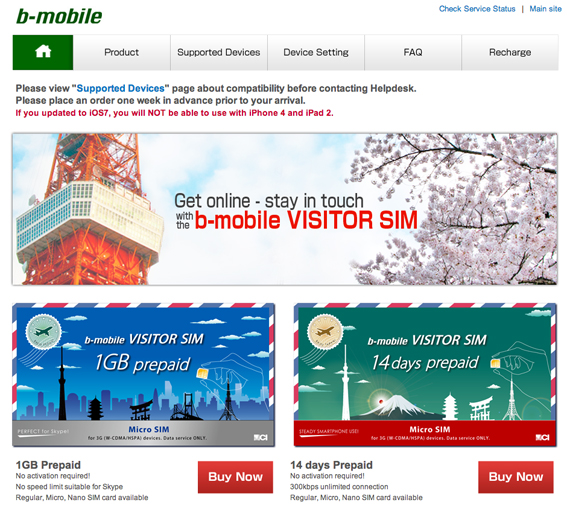Click the JCI logo on 14 days card
The image size is (567, 514).
click(542, 437)
